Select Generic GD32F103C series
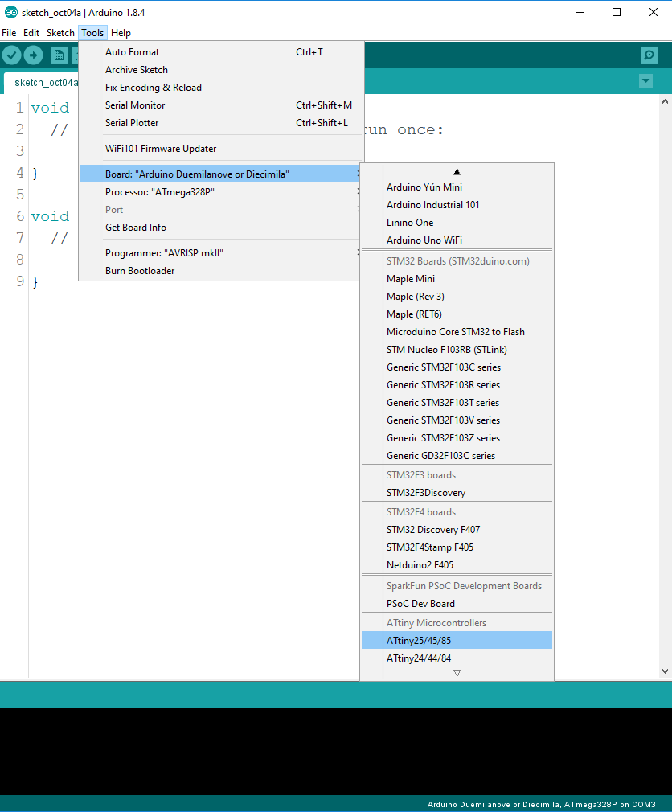 pyautogui.click(x=457, y=455)
